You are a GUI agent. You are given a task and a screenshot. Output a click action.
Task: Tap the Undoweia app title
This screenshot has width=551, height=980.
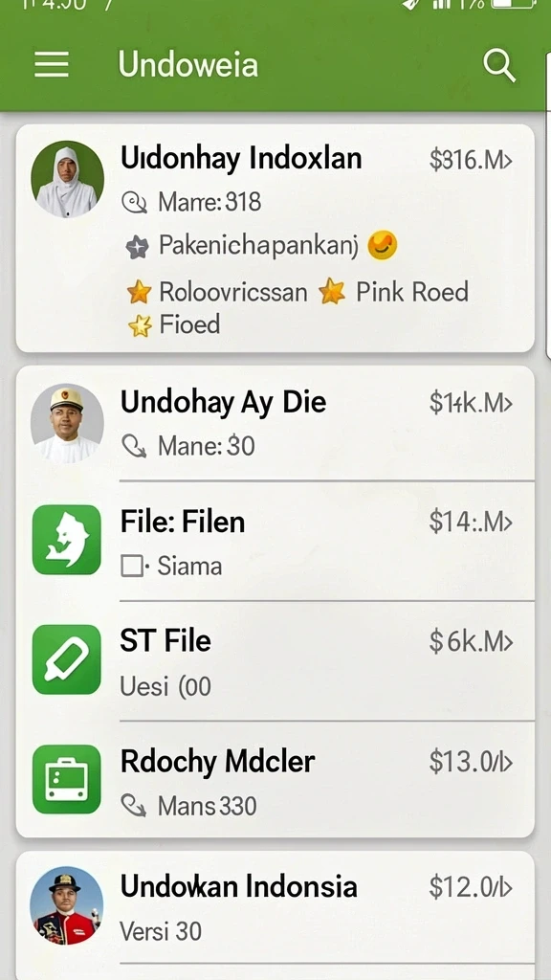(188, 64)
